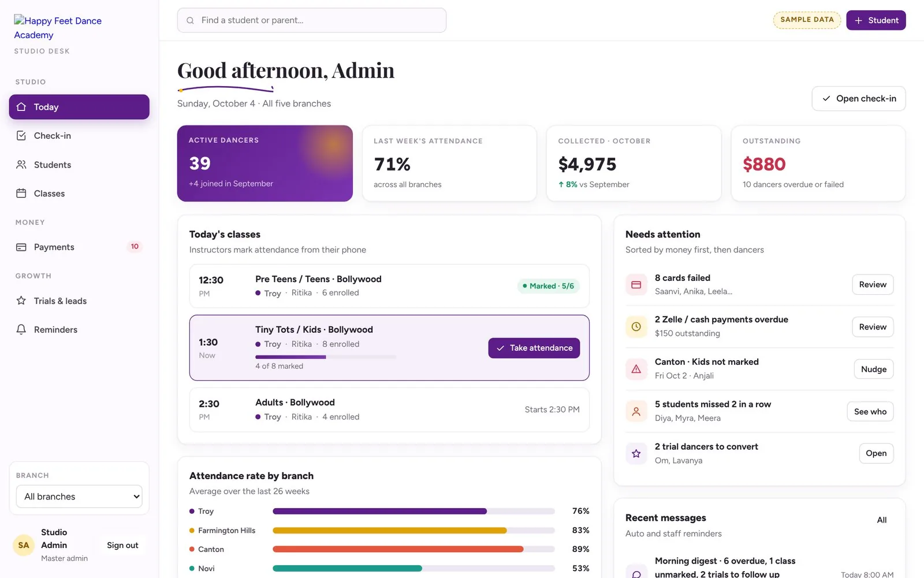The image size is (924, 578).
Task: Click the Marked 5/6 status badge
Action: [x=549, y=286]
